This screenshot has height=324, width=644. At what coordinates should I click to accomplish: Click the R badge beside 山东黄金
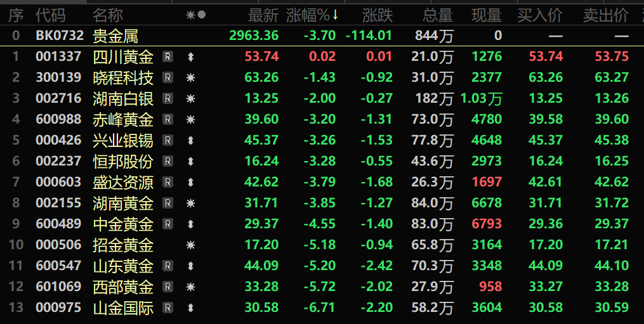168,266
